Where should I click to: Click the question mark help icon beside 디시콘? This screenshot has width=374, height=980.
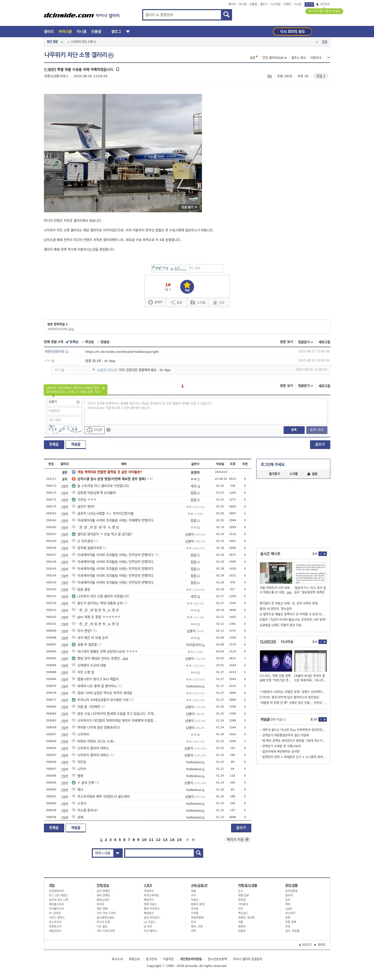pos(109,430)
